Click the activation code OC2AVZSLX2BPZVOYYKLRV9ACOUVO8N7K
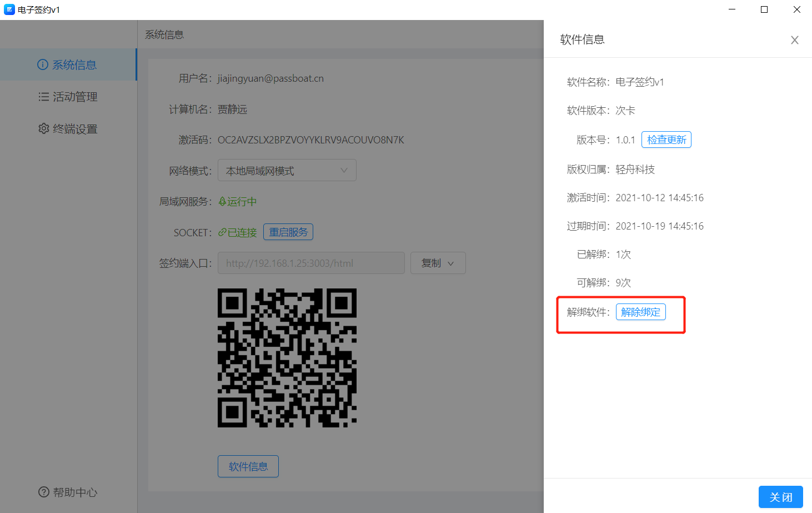This screenshot has height=513, width=812. point(311,140)
